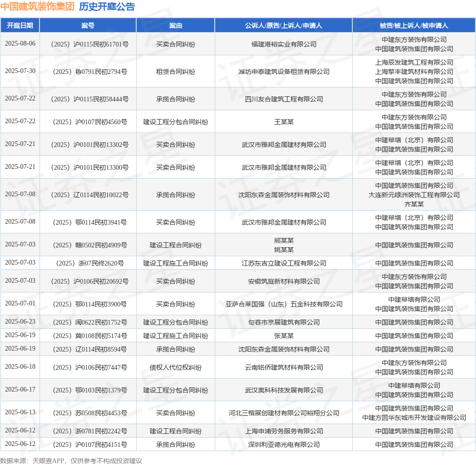Click defendant 中建方圆华东城市开发建设有限公司

[414, 418]
